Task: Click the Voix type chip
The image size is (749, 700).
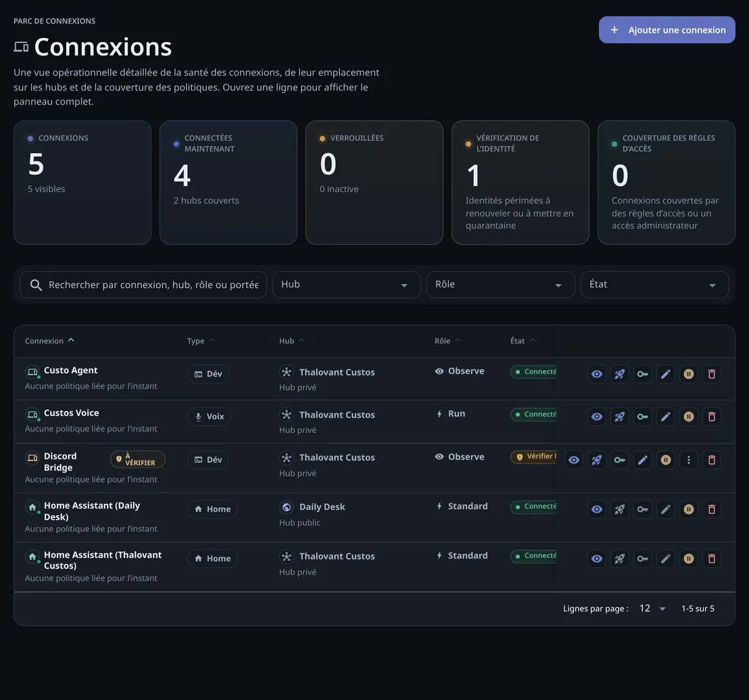Action: tap(209, 417)
